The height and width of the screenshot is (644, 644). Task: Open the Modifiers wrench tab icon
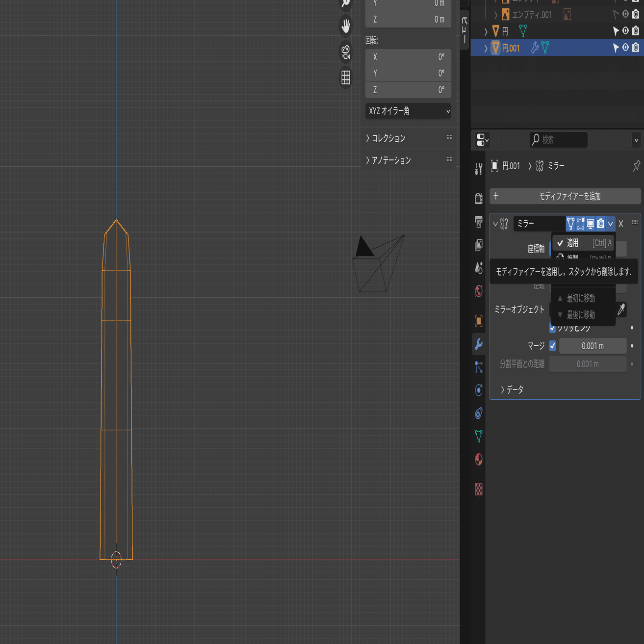pos(479,344)
